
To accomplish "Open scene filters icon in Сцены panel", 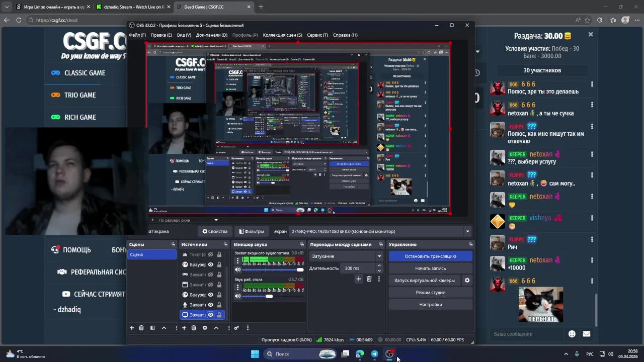I will click(152, 328).
